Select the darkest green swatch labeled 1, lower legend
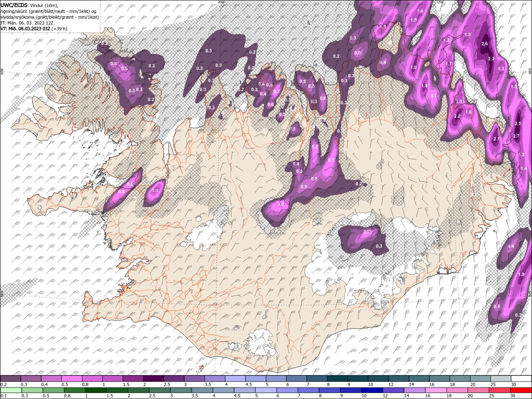The height and width of the screenshot is (399, 532). coord(96,390)
